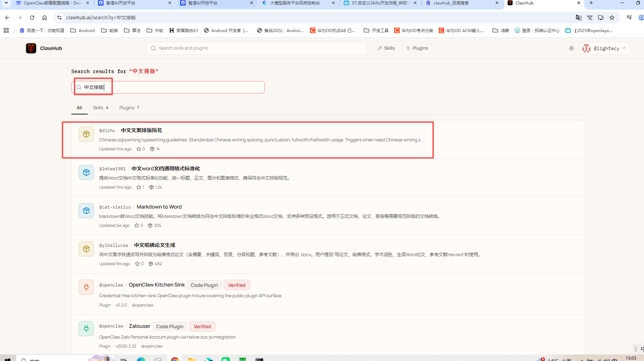Viewport: 644px width, 361px height.
Task: Click the star icon on 中文文案排版指北
Action: click(139, 149)
